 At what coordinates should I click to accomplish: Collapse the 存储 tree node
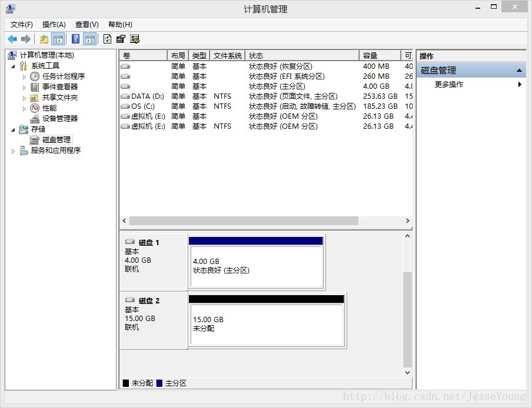[13, 130]
